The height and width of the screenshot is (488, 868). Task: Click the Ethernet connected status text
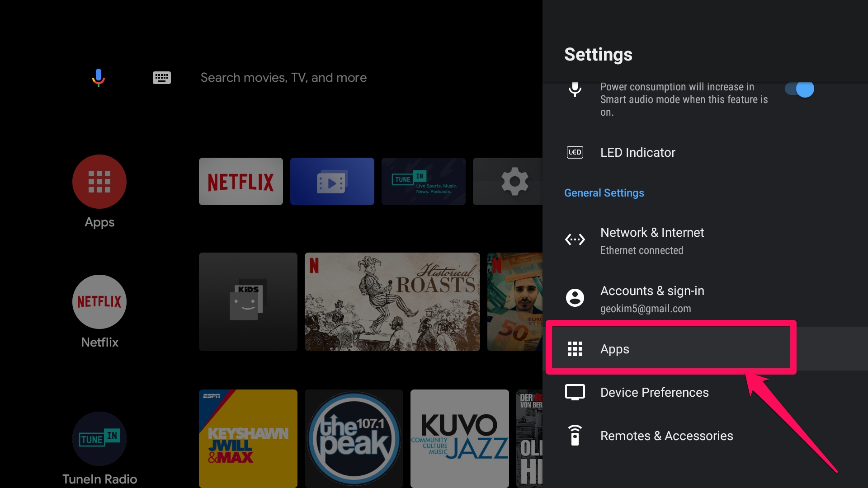(x=642, y=250)
